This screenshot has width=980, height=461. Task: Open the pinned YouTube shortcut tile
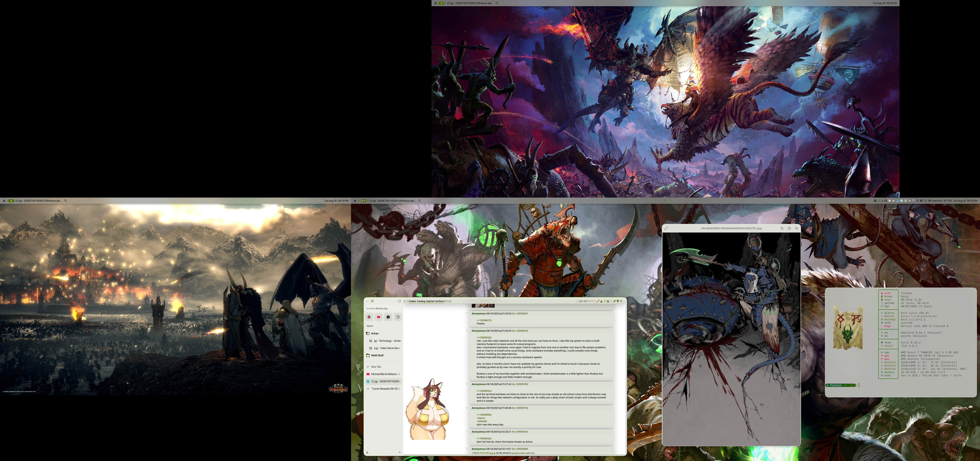pos(378,317)
